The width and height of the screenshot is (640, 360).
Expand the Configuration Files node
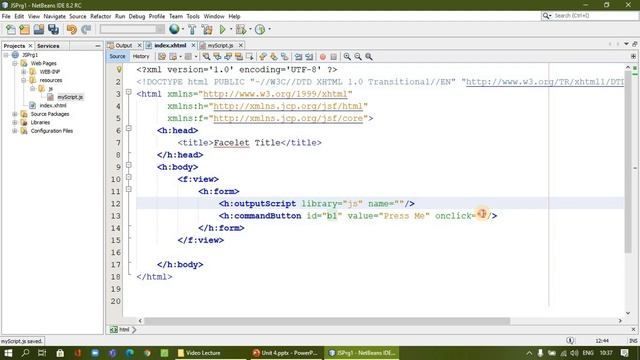15,131
